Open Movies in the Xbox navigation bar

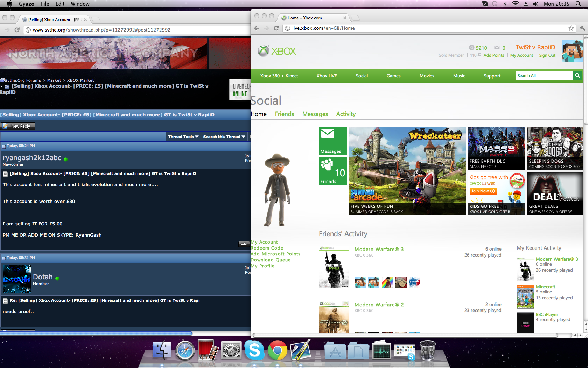(x=427, y=76)
